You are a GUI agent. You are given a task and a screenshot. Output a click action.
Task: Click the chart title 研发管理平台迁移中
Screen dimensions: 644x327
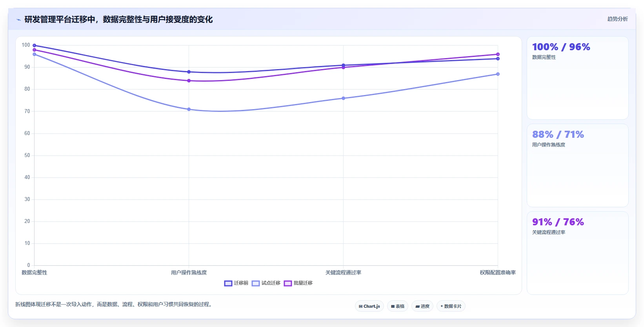point(60,20)
